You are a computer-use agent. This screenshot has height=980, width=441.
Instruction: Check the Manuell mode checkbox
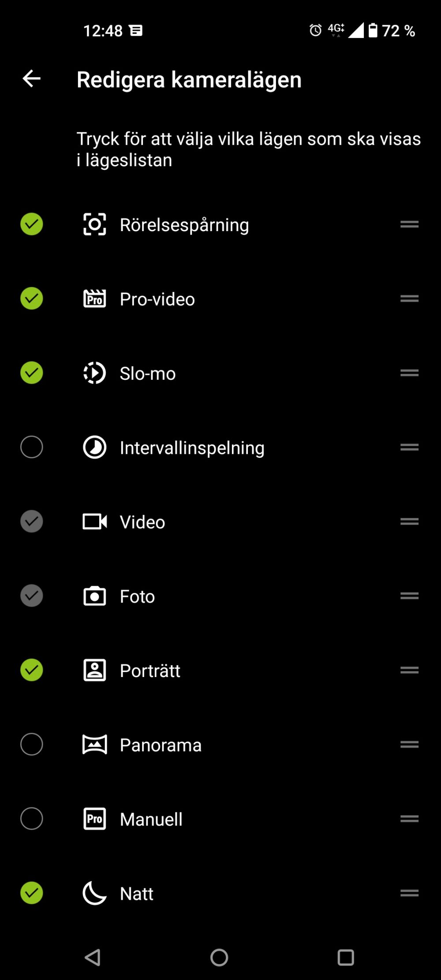32,819
